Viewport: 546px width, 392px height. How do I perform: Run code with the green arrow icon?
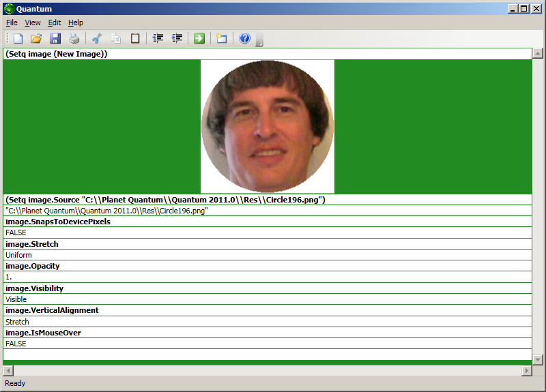click(199, 38)
